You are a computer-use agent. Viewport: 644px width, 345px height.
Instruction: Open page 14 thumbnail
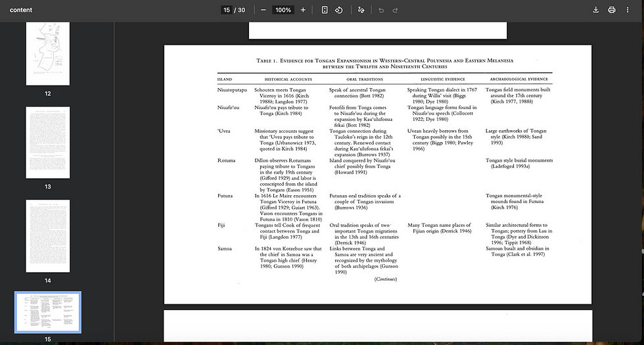pos(48,236)
